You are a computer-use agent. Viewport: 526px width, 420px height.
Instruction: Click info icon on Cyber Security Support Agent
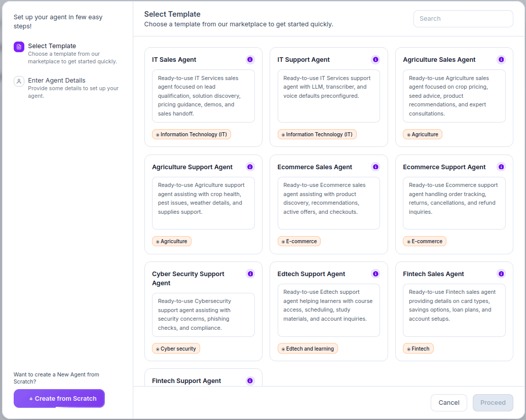click(250, 274)
